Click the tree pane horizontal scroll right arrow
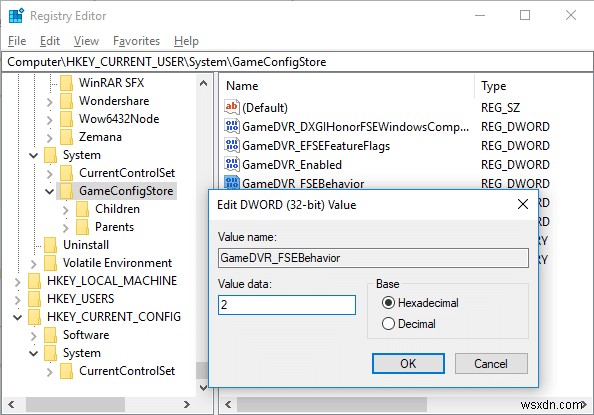The image size is (594, 415). (x=186, y=404)
